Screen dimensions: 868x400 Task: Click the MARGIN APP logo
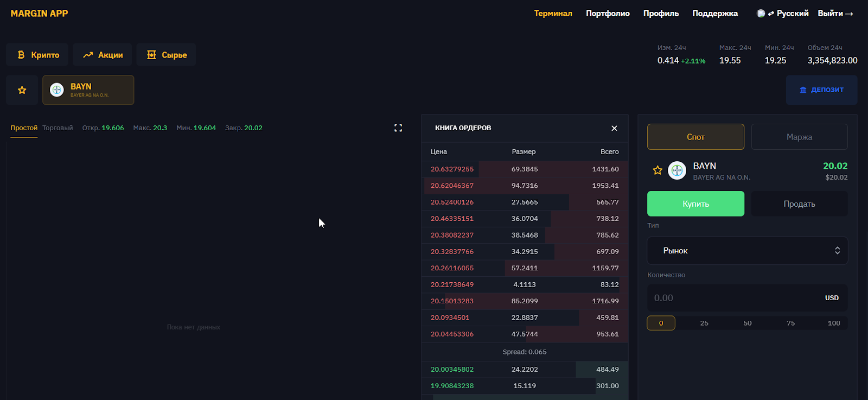(39, 14)
